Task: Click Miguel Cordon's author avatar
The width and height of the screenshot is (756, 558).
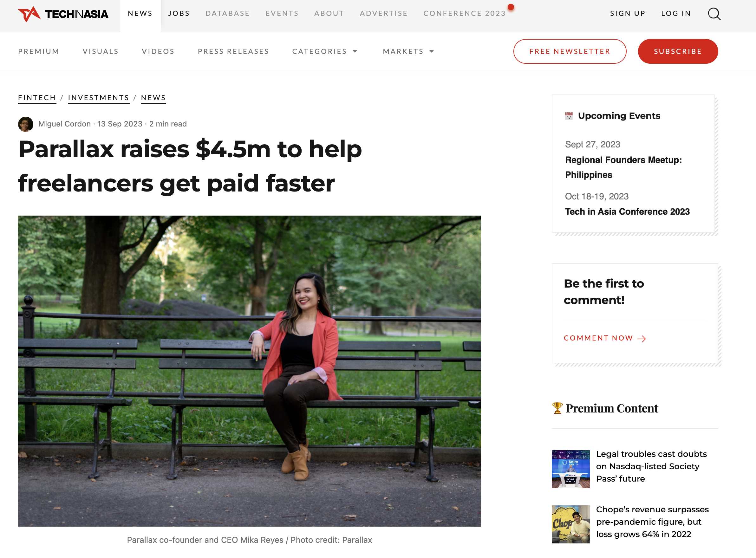Action: click(26, 124)
